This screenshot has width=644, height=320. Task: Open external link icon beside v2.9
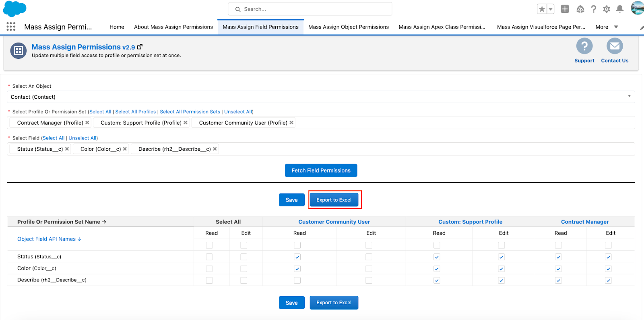pyautogui.click(x=140, y=47)
